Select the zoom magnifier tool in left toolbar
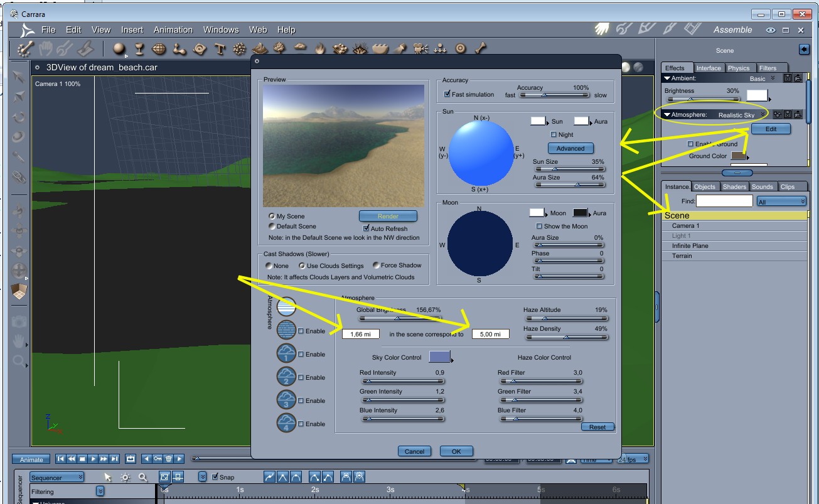The height and width of the screenshot is (504, 819). click(19, 362)
